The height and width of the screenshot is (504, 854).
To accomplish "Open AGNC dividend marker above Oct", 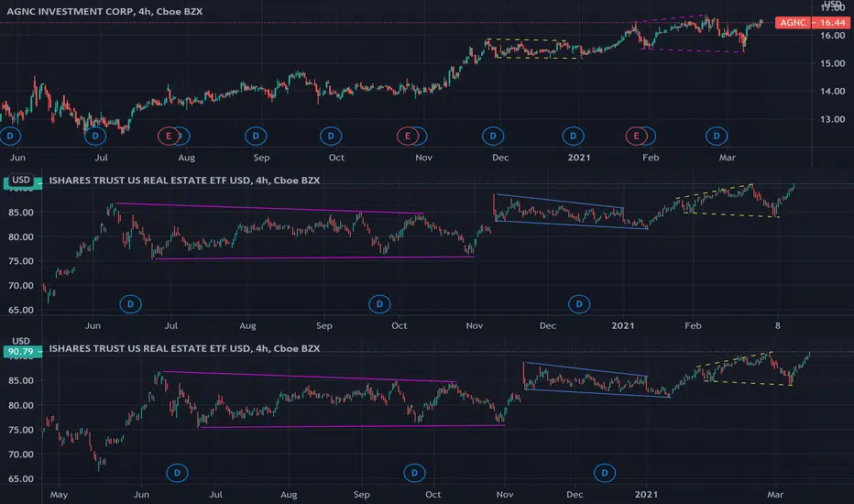I will point(331,137).
